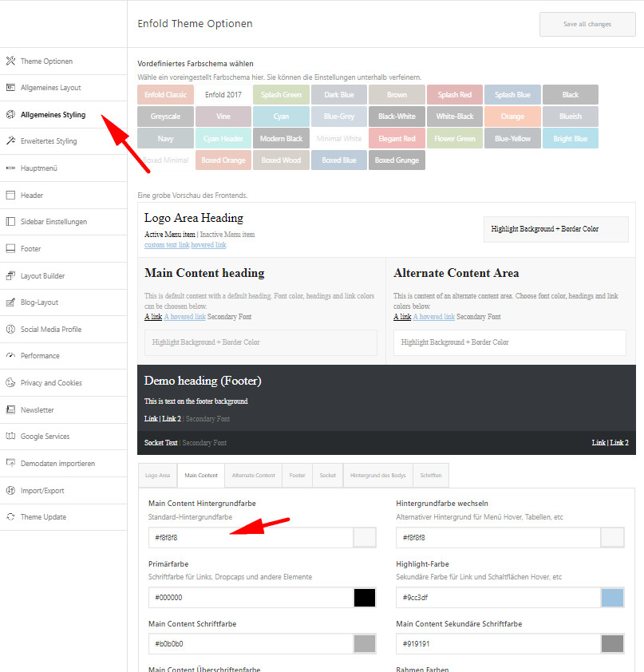The width and height of the screenshot is (644, 672).
Task: Click the Sidebar Einstellungen icon
Action: (x=10, y=222)
